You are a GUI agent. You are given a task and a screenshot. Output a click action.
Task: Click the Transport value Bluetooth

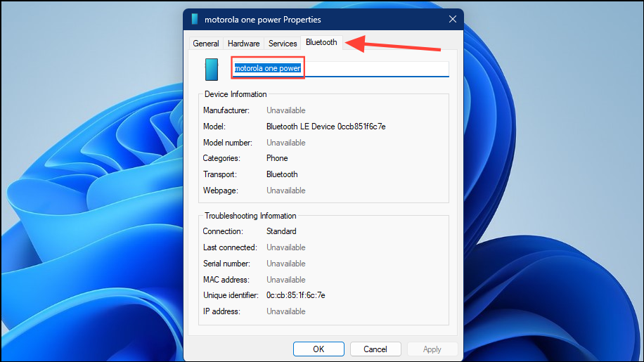click(282, 174)
